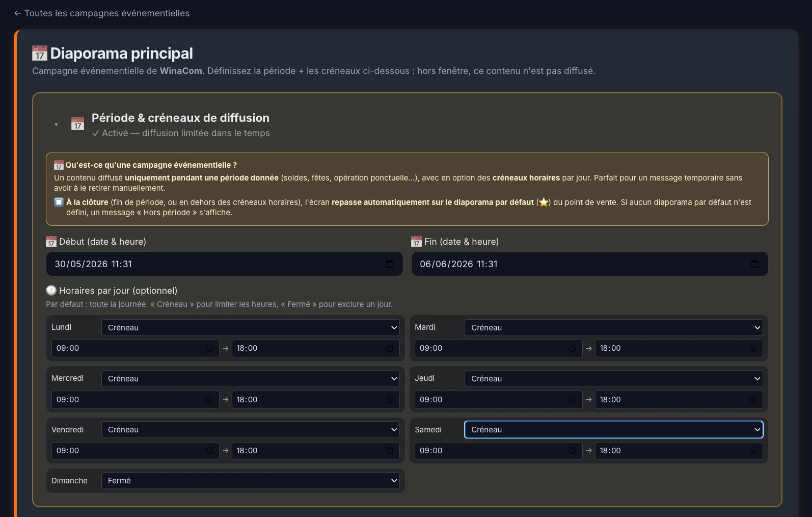Click the Début date & heure input
812x517 pixels.
[x=224, y=264]
